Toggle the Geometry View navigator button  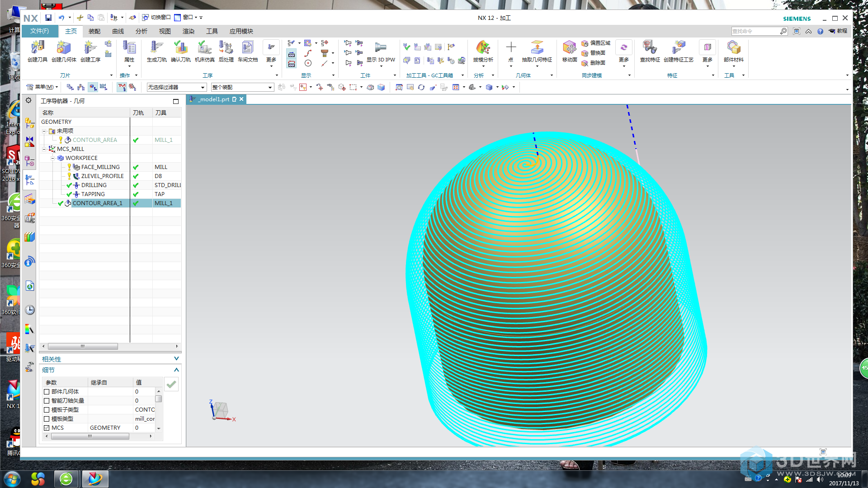click(x=93, y=87)
